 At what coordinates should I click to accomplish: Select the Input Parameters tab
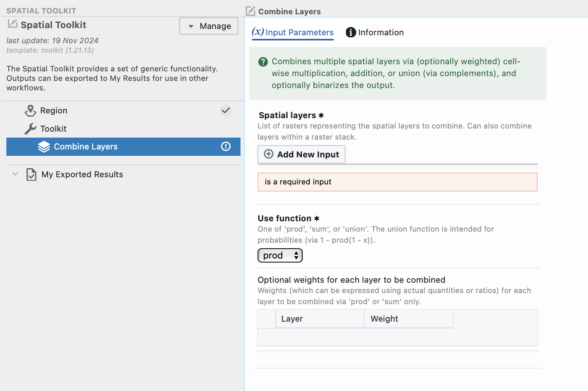(x=293, y=33)
